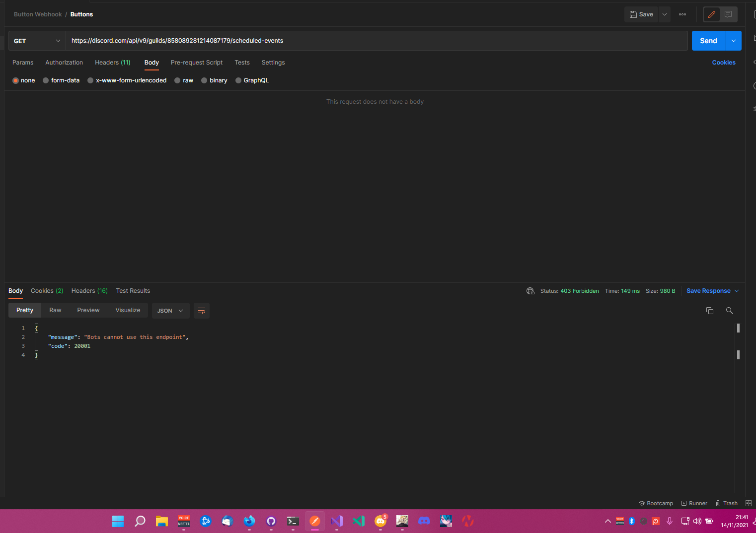Click the response panel scrollbar
Viewport: 756px width, 533px height.
tap(738, 341)
